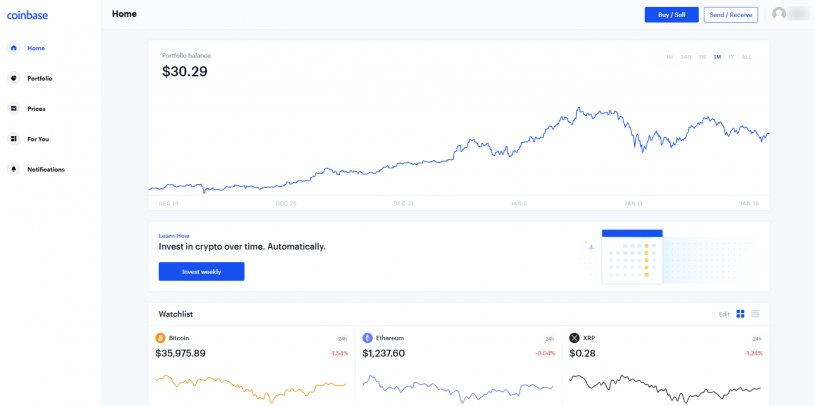Click the JAN 5 chart axis label
This screenshot has height=406, width=815.
(519, 204)
